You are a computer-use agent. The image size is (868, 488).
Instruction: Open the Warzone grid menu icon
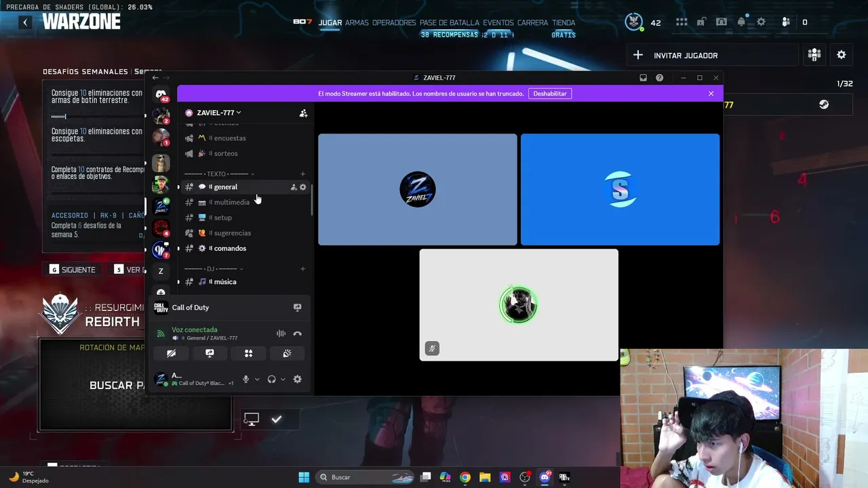tap(682, 22)
